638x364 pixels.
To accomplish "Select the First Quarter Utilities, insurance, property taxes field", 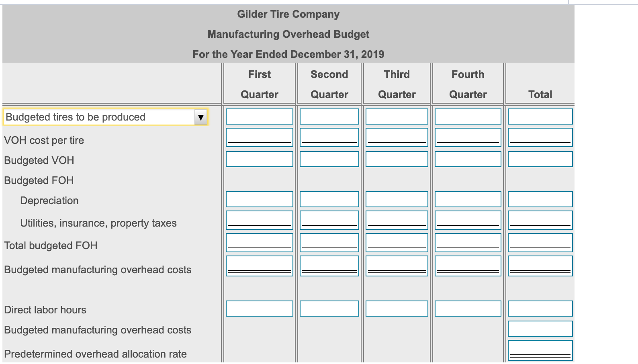I will click(x=259, y=220).
